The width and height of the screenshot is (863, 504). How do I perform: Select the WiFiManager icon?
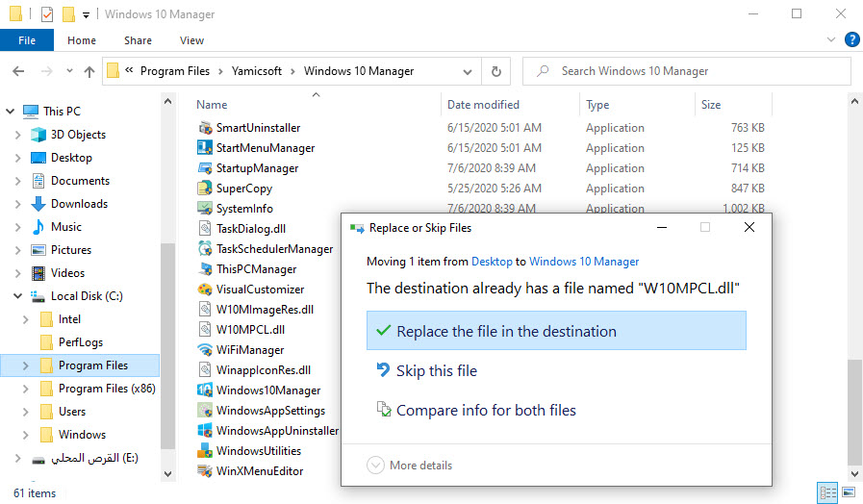point(205,350)
